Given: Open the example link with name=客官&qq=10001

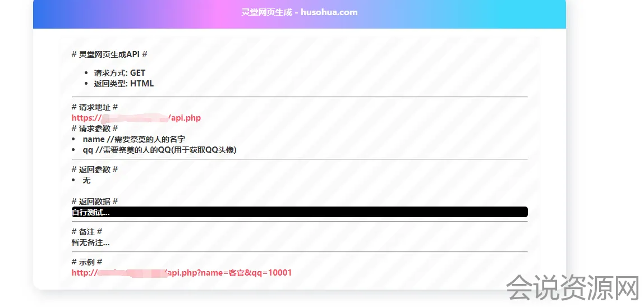Looking at the screenshot, I should (182, 273).
